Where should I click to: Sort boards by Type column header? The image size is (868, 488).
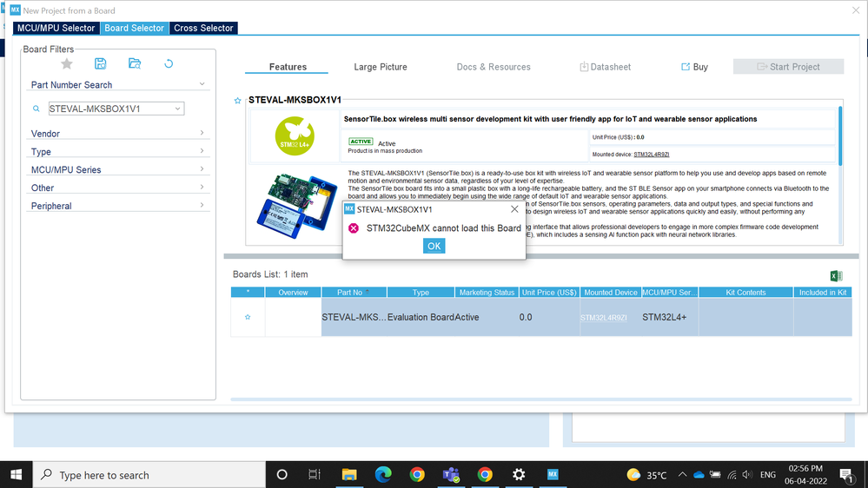pos(421,292)
